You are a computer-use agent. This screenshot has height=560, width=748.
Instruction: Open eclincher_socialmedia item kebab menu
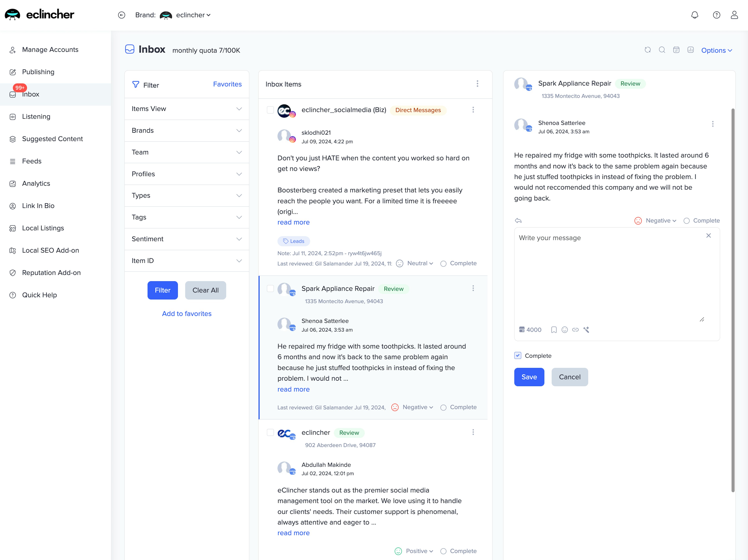tap(473, 109)
